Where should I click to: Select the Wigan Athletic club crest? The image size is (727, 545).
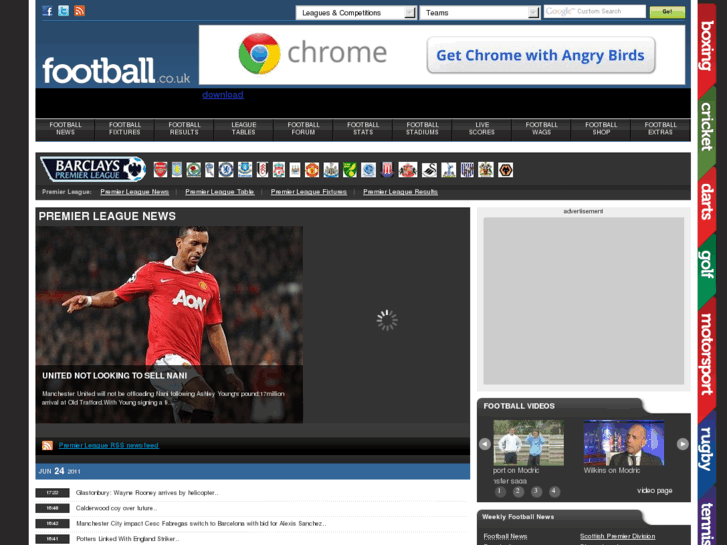(x=486, y=170)
